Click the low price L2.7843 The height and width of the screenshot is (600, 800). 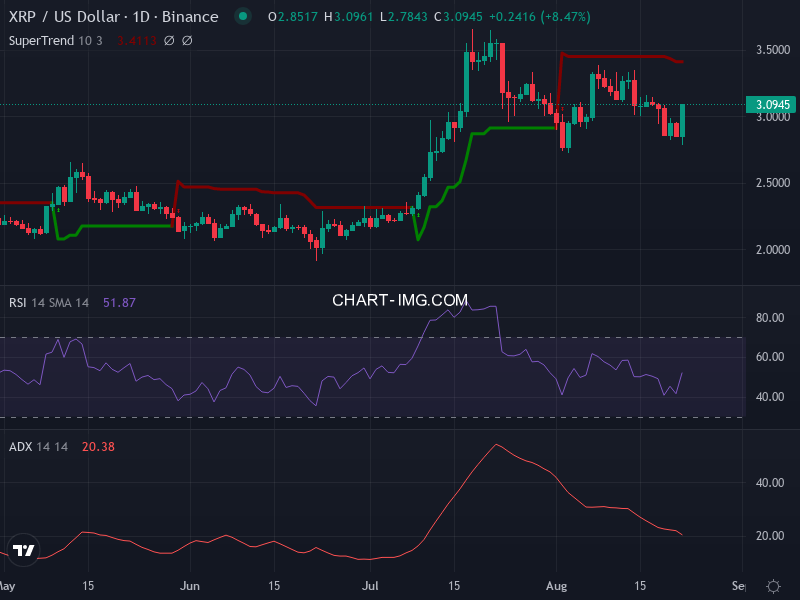[x=404, y=17]
